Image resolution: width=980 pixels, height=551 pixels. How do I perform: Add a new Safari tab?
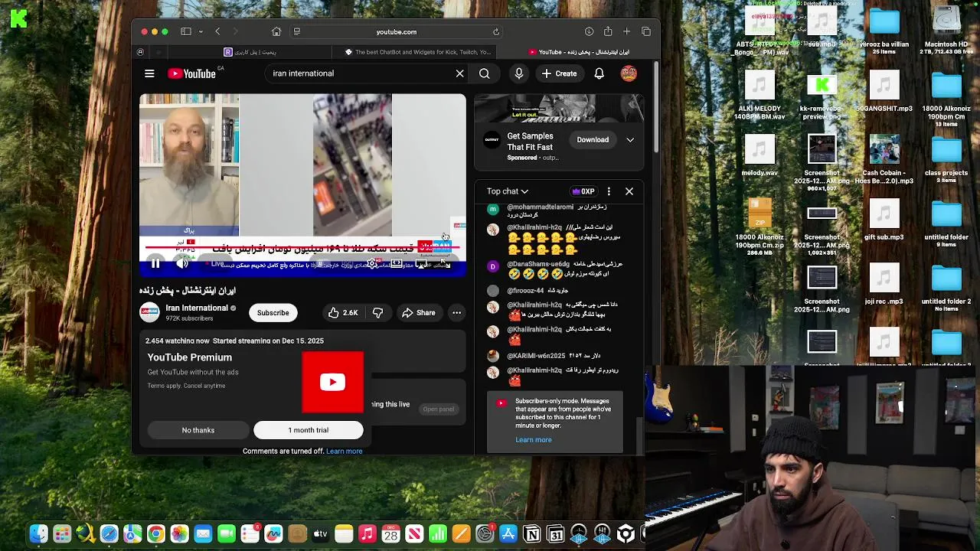coord(626,31)
